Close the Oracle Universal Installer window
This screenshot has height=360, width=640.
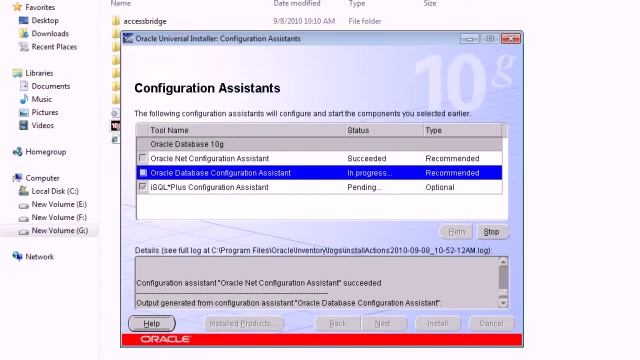(x=511, y=38)
